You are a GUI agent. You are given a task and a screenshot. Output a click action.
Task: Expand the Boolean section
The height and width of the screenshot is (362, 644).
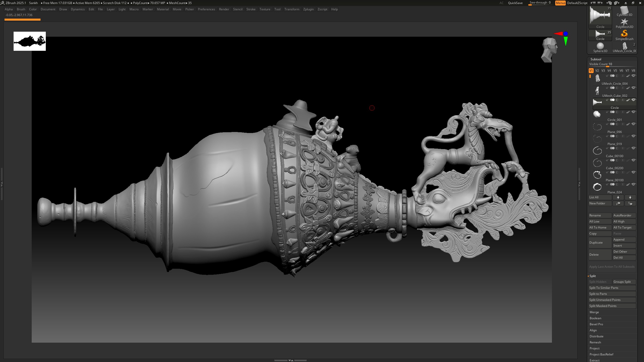pyautogui.click(x=595, y=318)
